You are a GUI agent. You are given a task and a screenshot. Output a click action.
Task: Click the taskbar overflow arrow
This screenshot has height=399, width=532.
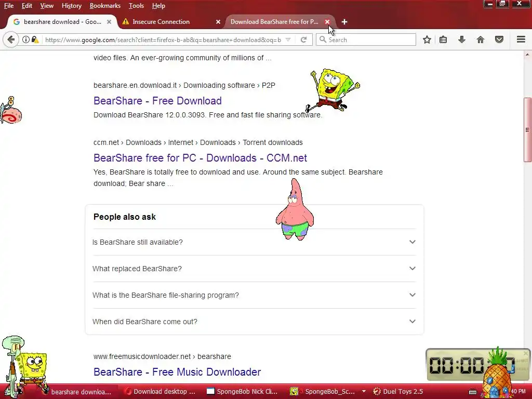[364, 392]
